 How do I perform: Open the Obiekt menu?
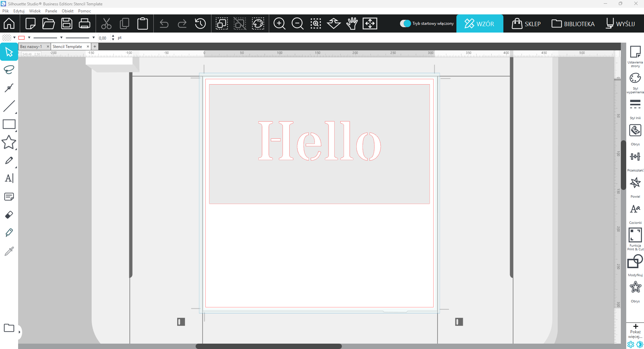point(67,11)
